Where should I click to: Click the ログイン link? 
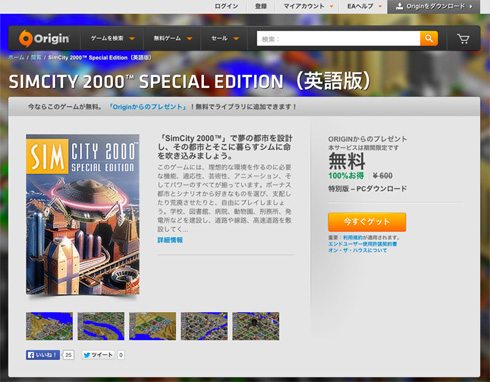tap(226, 6)
